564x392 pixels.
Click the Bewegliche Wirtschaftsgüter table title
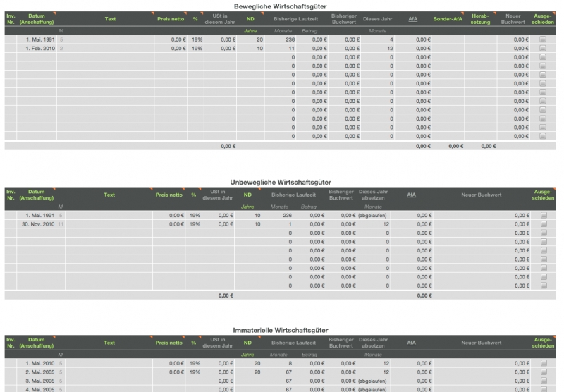click(x=281, y=6)
